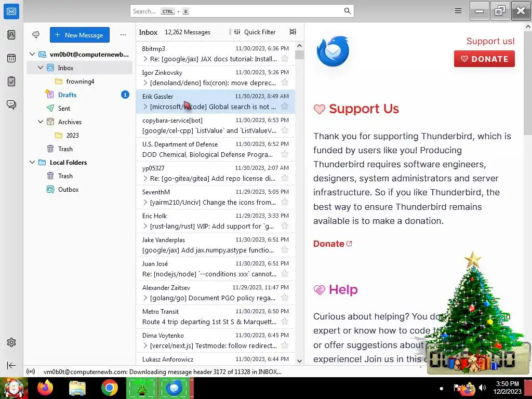The image size is (532, 399).
Task: Click the New Message button
Action: pyautogui.click(x=79, y=35)
